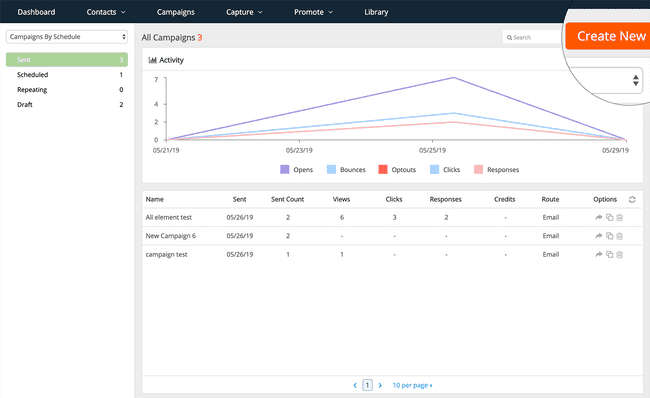Toggle Bounces legend swatch
This screenshot has width=650, height=398.
331,170
